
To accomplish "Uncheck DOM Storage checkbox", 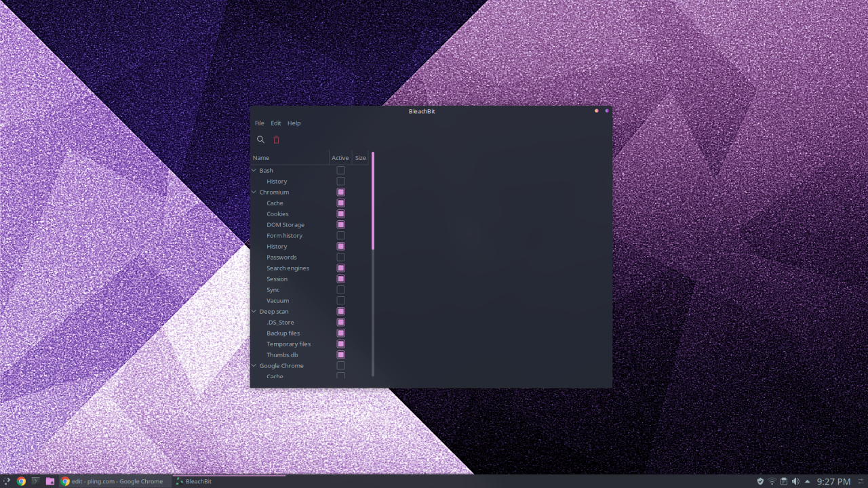I will click(340, 224).
